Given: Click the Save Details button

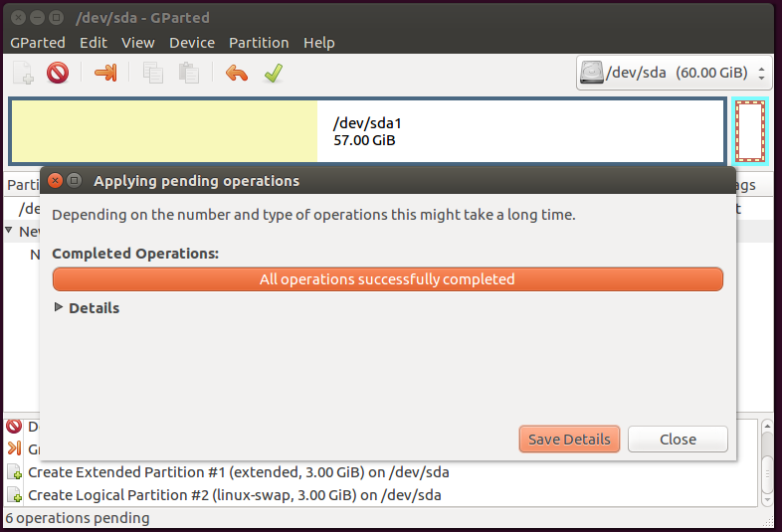Looking at the screenshot, I should [569, 440].
